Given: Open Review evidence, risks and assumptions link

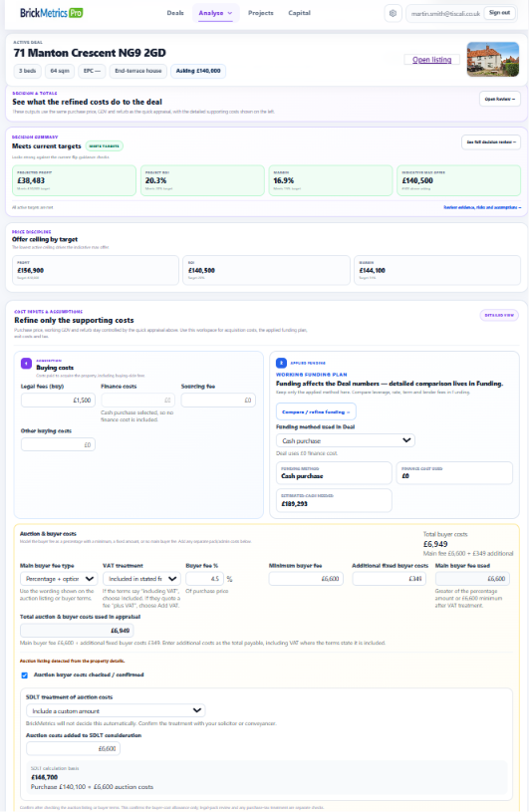Looking at the screenshot, I should click(x=482, y=207).
